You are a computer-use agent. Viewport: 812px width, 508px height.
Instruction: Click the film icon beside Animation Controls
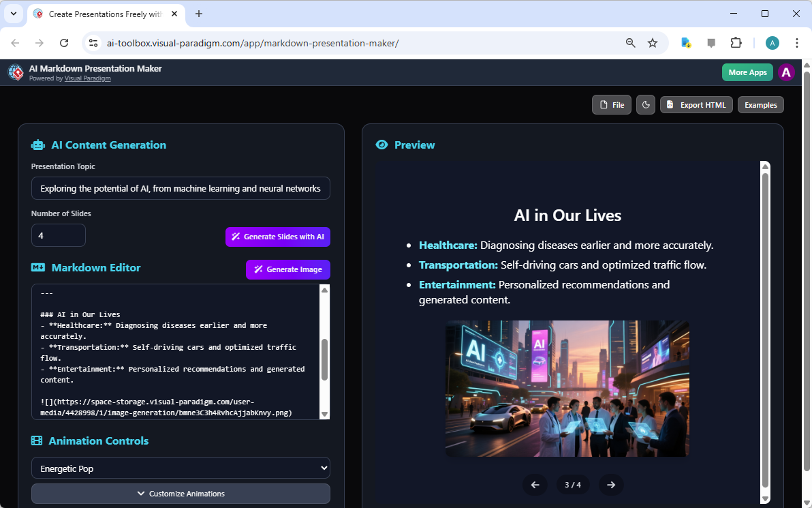[x=37, y=440]
